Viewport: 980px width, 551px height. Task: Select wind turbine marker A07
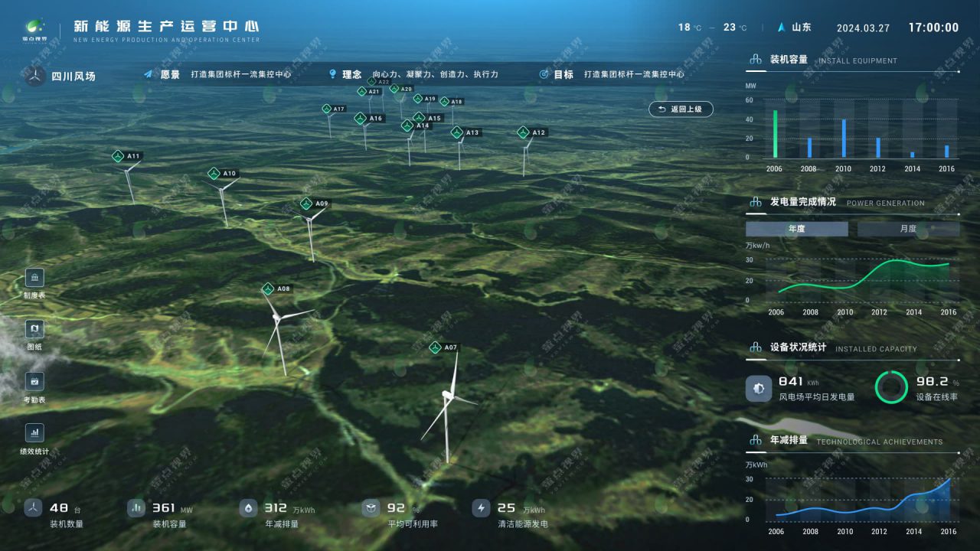444,347
